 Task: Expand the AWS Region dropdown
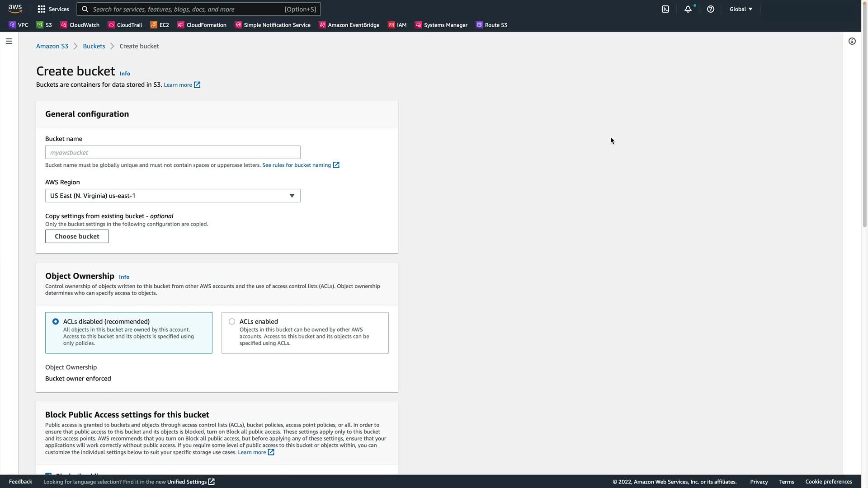click(x=173, y=196)
